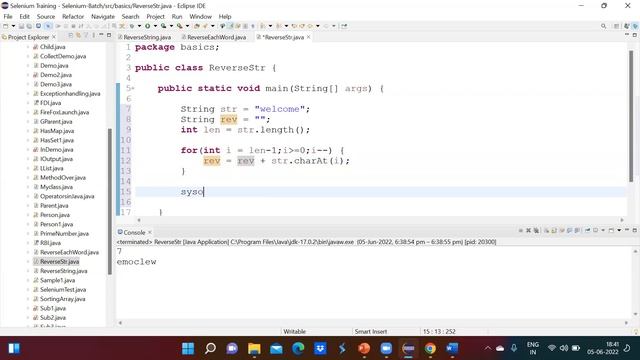Viewport: 640px width, 360px height.
Task: Maximize the Console panel
Action: (635, 231)
